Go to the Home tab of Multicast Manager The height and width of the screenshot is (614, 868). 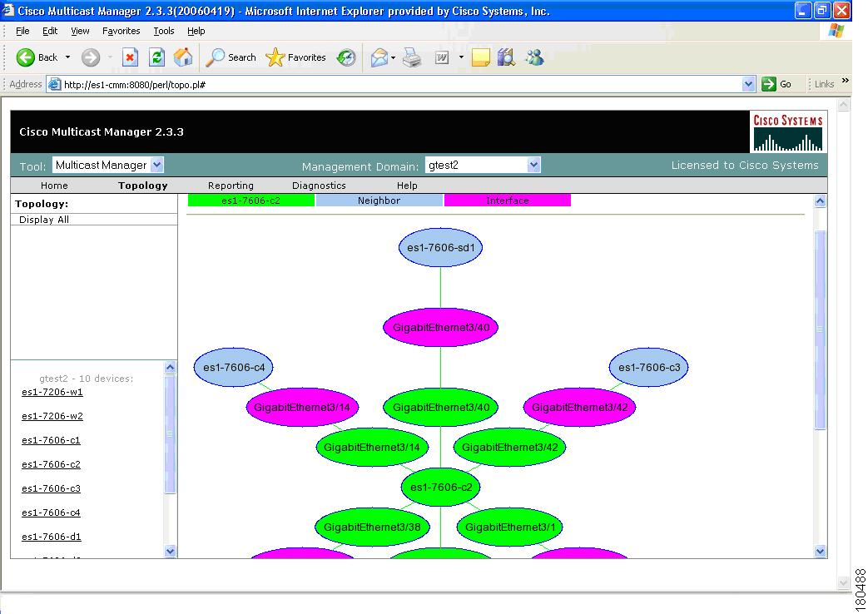tap(54, 186)
